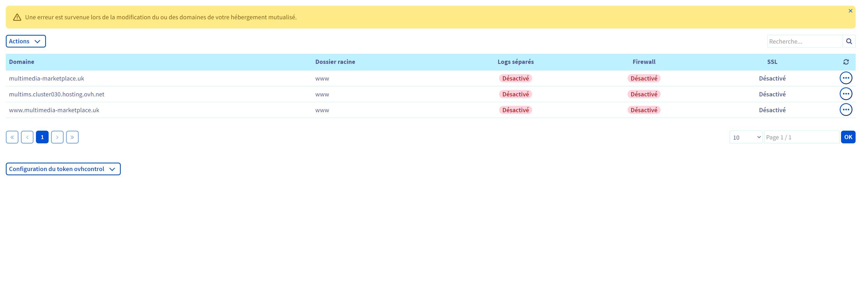868x288 pixels.
Task: Dismiss the yellow error warning banner
Action: click(850, 11)
